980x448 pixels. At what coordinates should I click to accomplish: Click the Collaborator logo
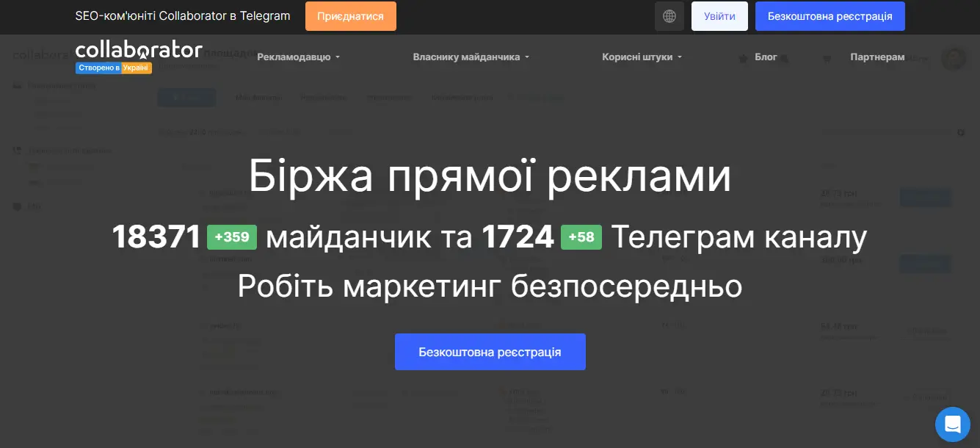point(139,50)
